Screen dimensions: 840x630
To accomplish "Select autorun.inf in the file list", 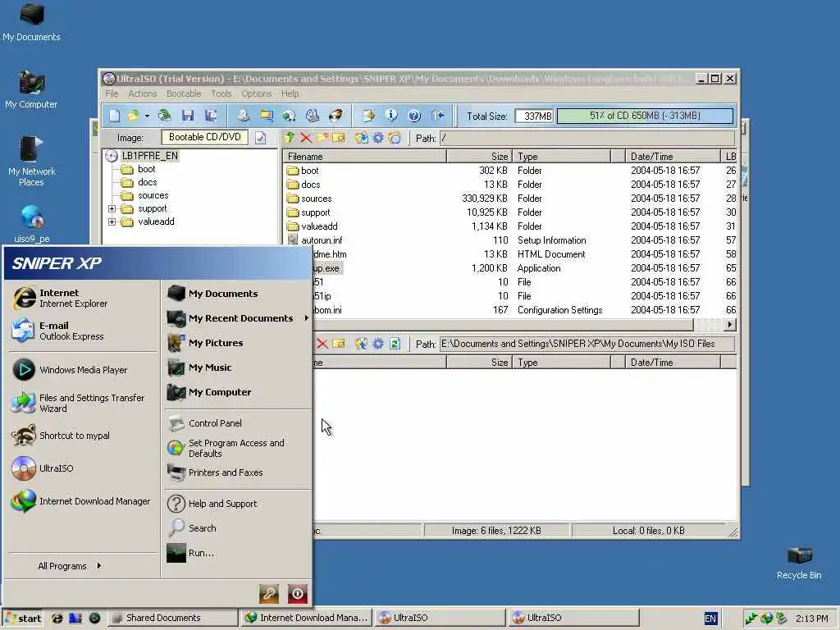I will [322, 240].
